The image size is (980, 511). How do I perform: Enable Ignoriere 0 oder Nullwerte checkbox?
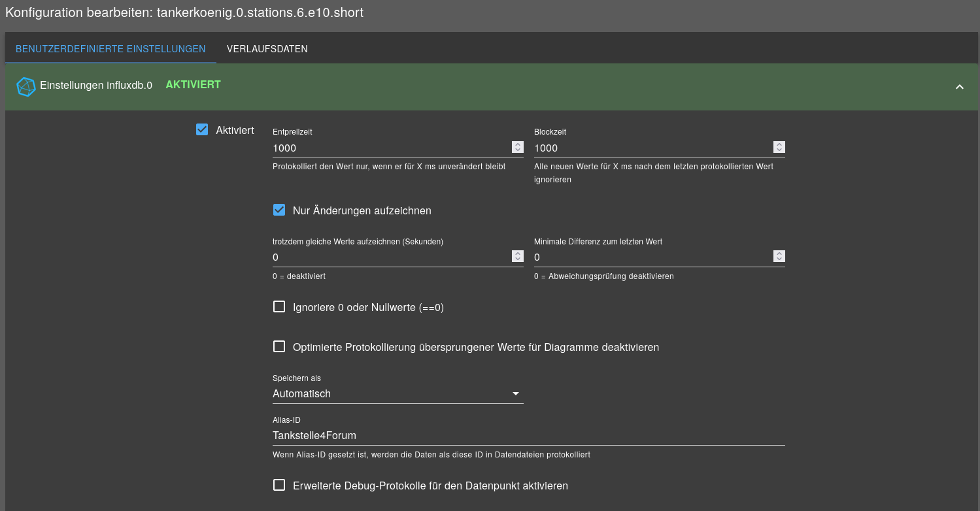pos(279,306)
